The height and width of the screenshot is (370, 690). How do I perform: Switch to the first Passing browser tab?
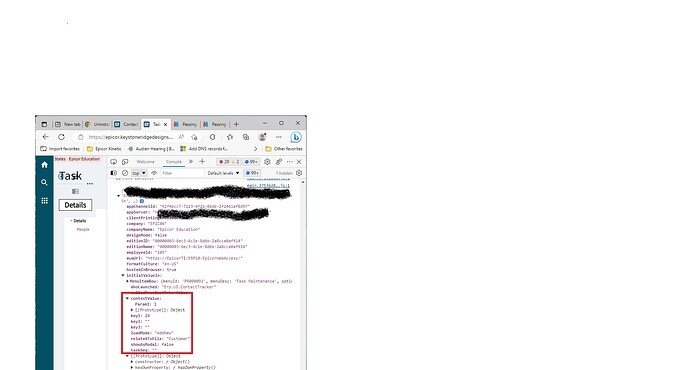tap(185, 125)
